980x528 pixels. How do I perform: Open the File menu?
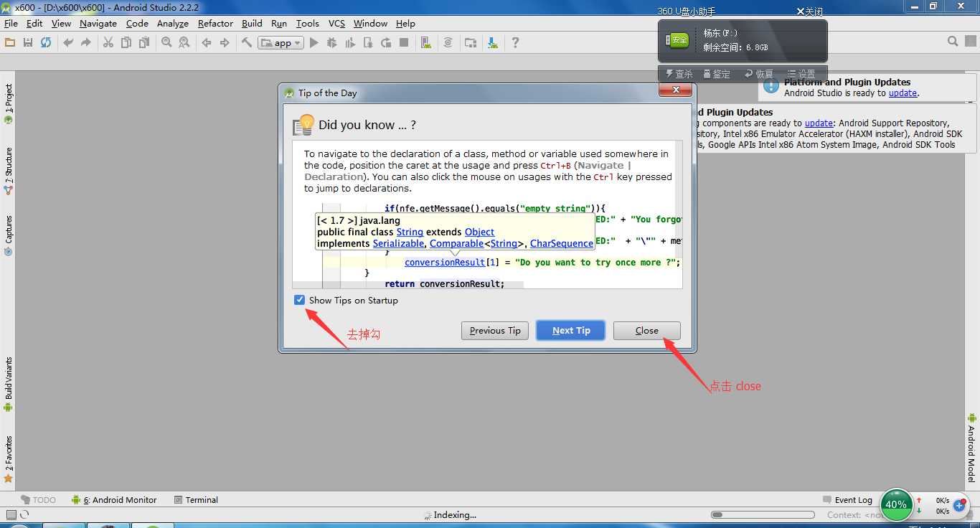[11, 23]
